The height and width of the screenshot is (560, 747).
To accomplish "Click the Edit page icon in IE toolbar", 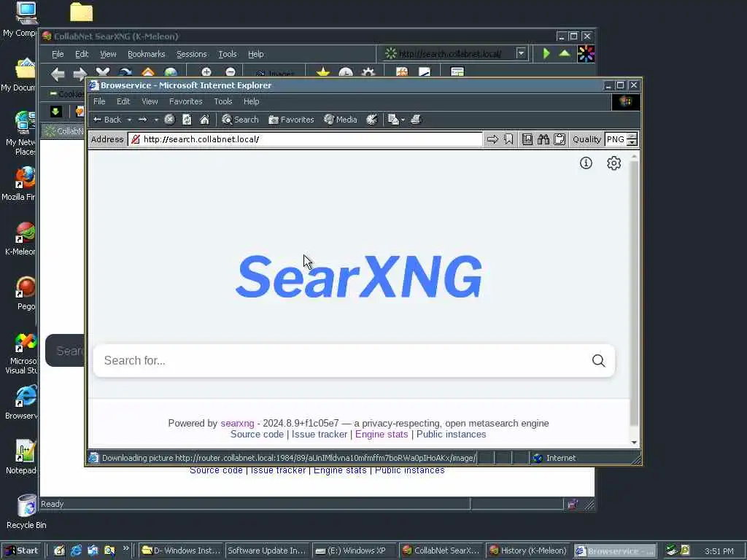I will (x=392, y=120).
